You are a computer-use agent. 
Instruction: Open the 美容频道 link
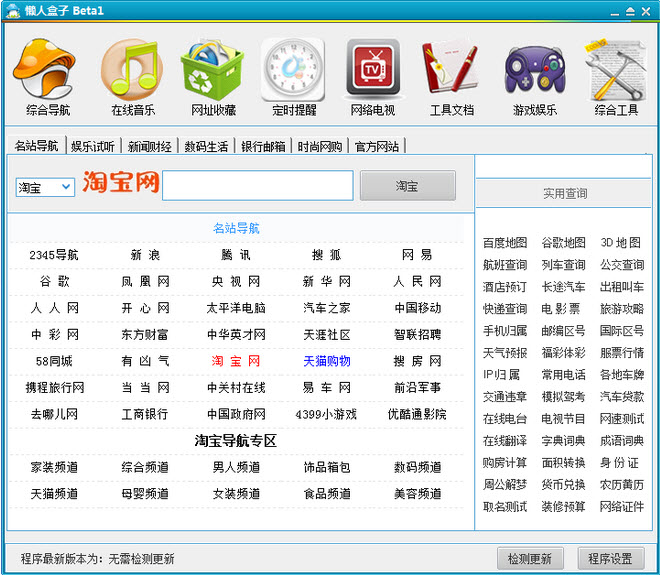(418, 493)
